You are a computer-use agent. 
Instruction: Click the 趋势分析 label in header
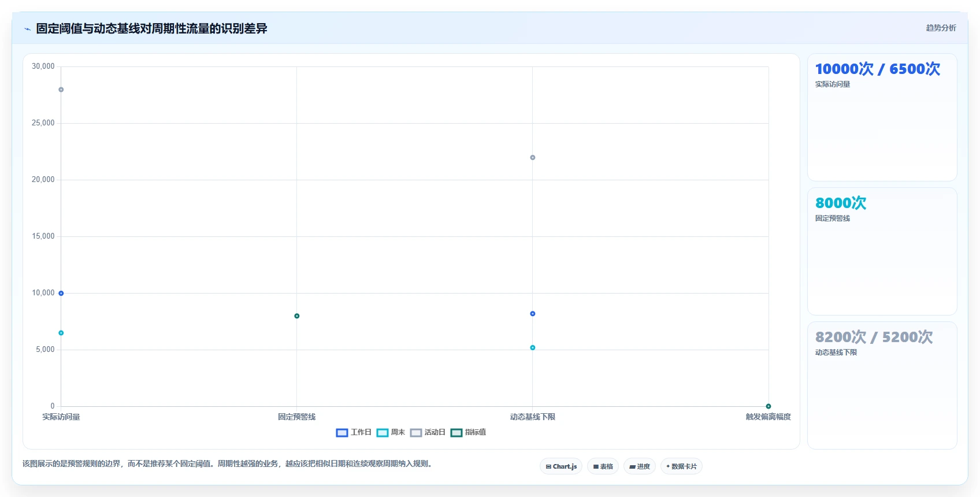[941, 28]
